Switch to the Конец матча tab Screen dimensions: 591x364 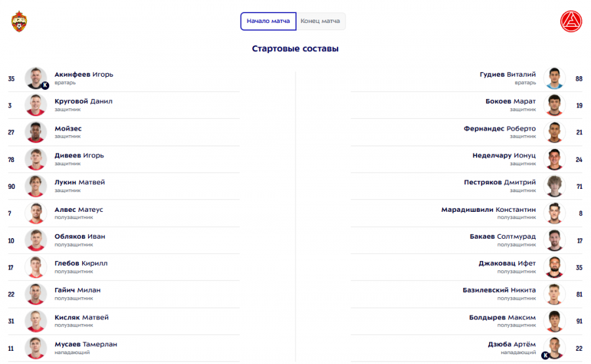[320, 21]
